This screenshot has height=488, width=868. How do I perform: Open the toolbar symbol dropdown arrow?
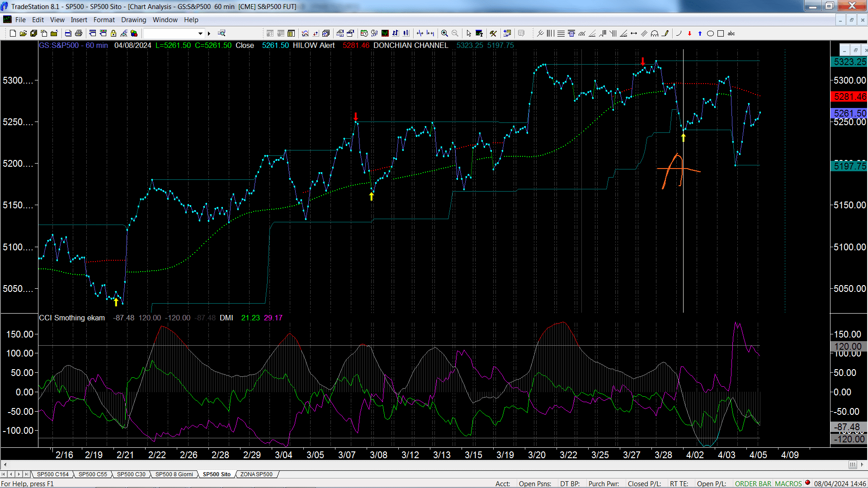click(x=200, y=33)
